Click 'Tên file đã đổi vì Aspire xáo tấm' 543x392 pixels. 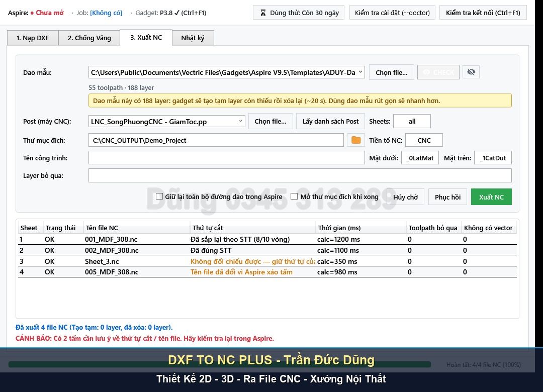click(241, 272)
